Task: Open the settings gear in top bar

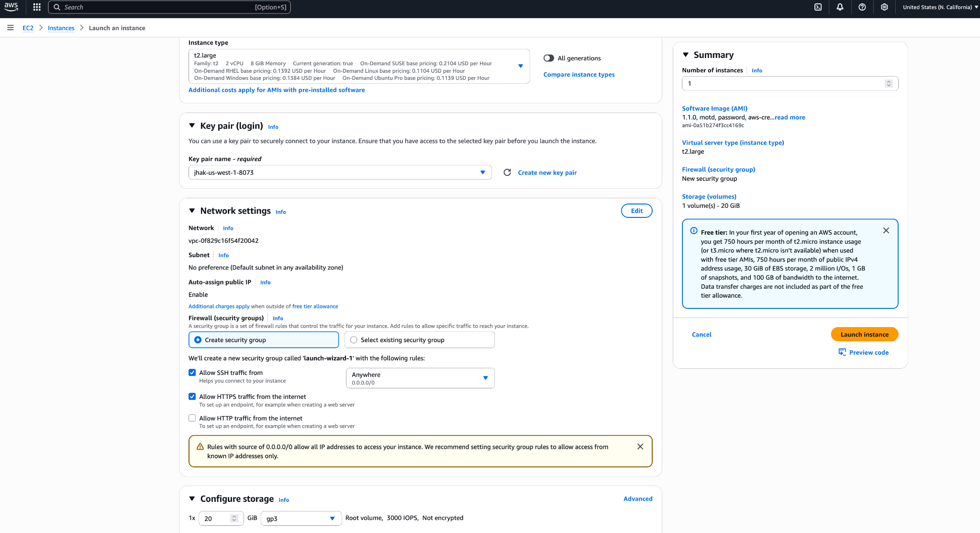Action: tap(884, 7)
